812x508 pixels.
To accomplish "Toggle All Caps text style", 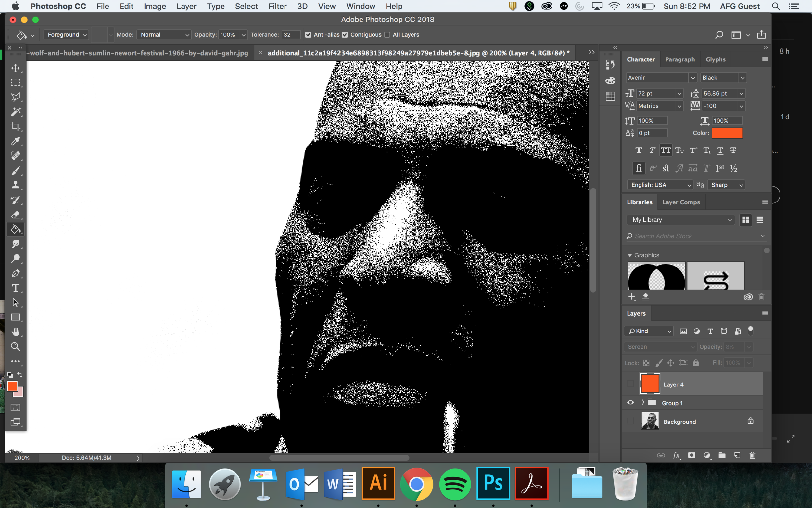I will 665,150.
